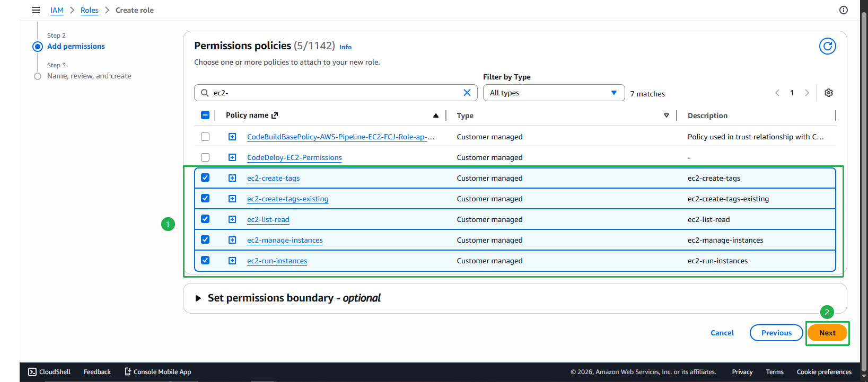The width and height of the screenshot is (868, 382).
Task: Select the Name, review, and create step indicator
Action: [x=38, y=76]
